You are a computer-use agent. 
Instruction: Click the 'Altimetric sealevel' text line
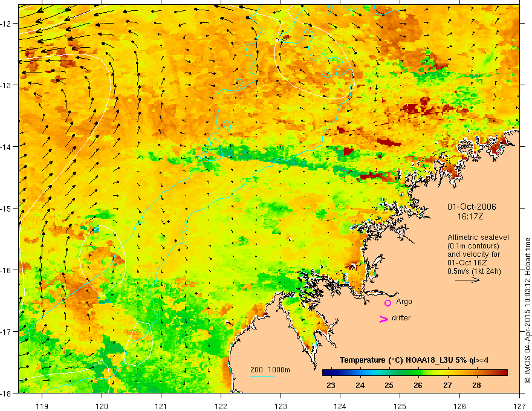click(x=478, y=238)
